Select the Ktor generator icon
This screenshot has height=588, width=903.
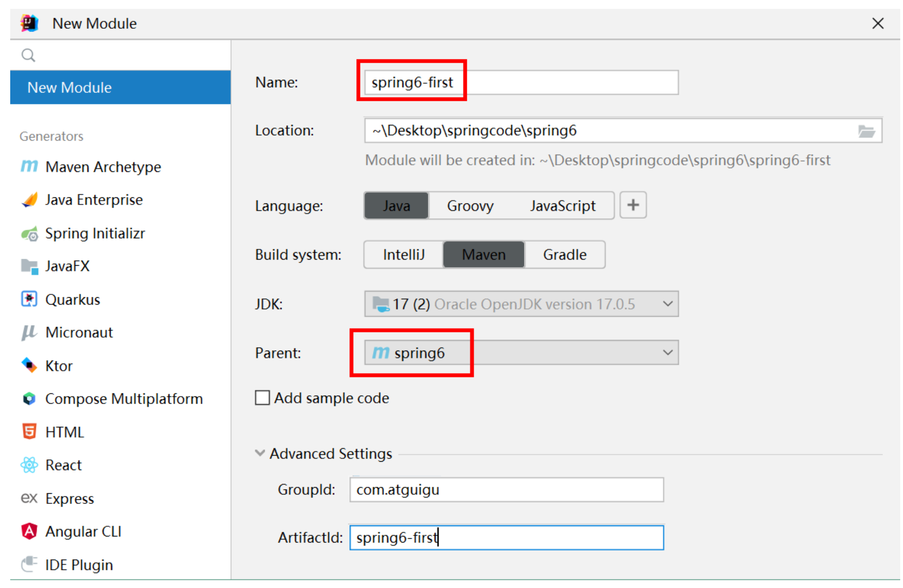pos(29,366)
